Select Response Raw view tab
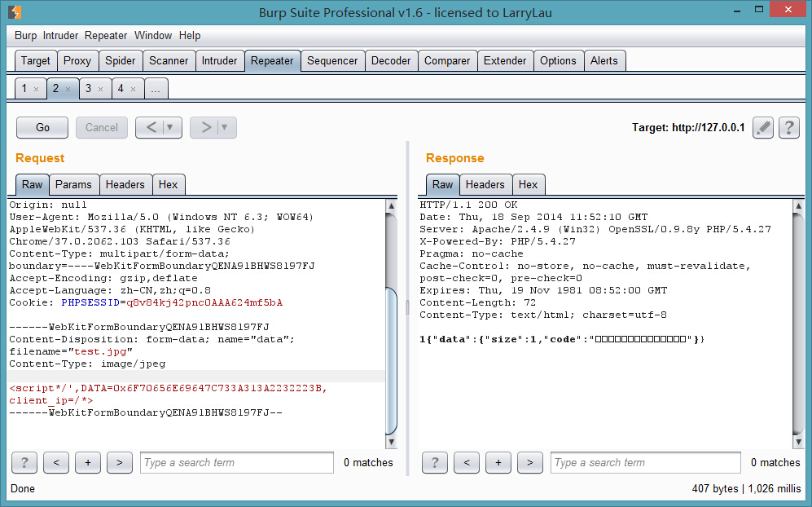812x507 pixels. [x=443, y=184]
